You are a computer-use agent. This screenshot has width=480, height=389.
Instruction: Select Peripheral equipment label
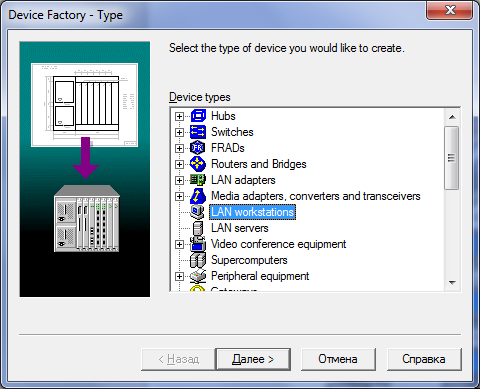[x=260, y=276]
